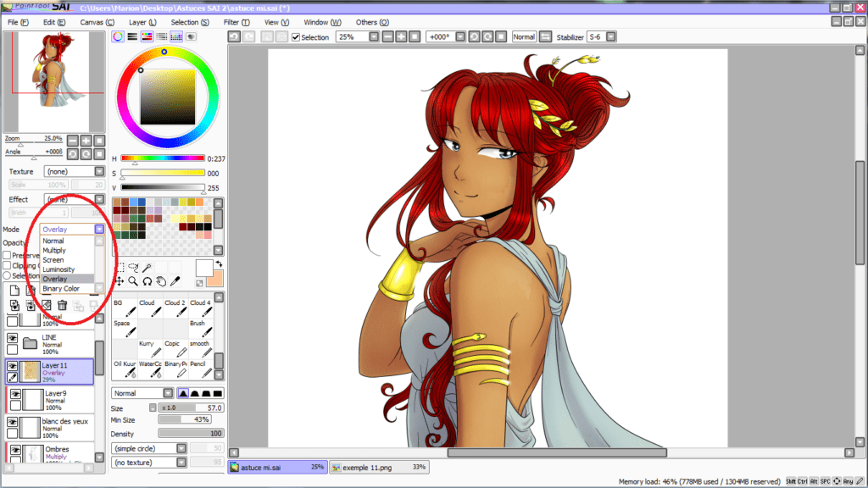
Task: Open the Effect dropdown
Action: 75,199
